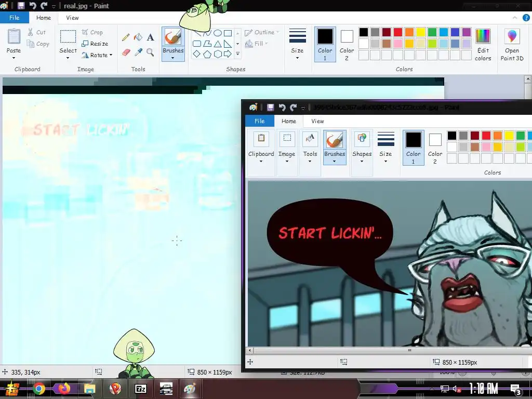Screen dimensions: 532x399
Task: Open Paint help question mark
Action: click(x=526, y=18)
